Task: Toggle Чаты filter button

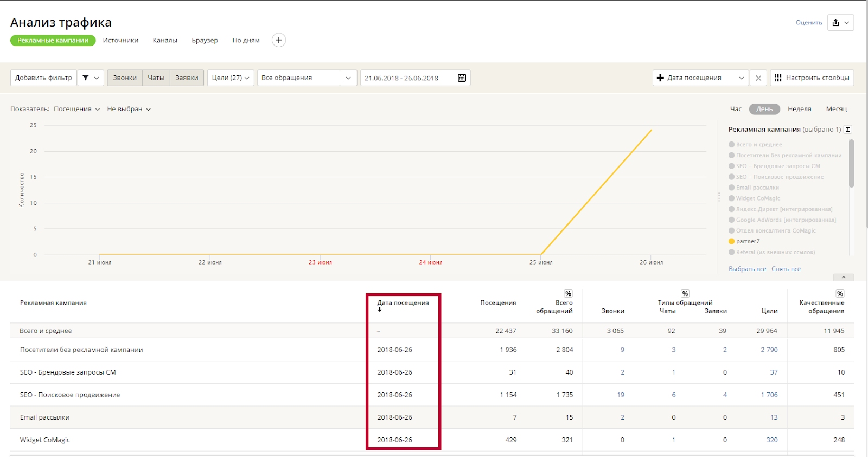Action: pos(156,78)
